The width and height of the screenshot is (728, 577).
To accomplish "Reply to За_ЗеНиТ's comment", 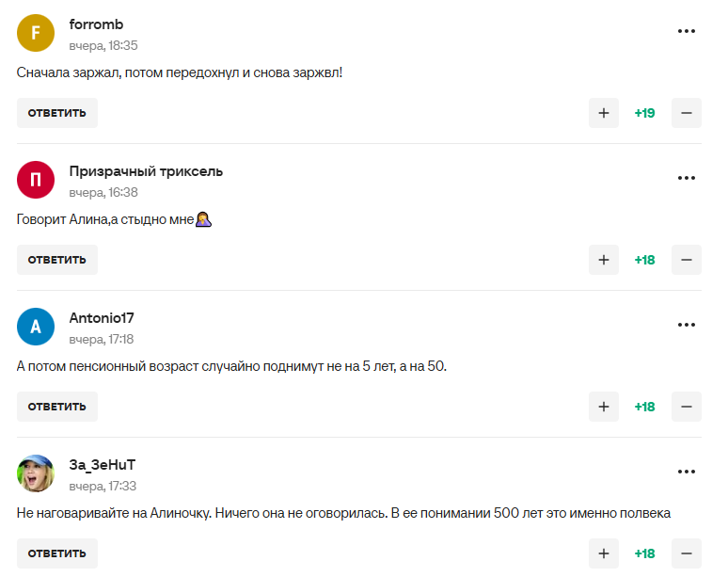I will (57, 553).
